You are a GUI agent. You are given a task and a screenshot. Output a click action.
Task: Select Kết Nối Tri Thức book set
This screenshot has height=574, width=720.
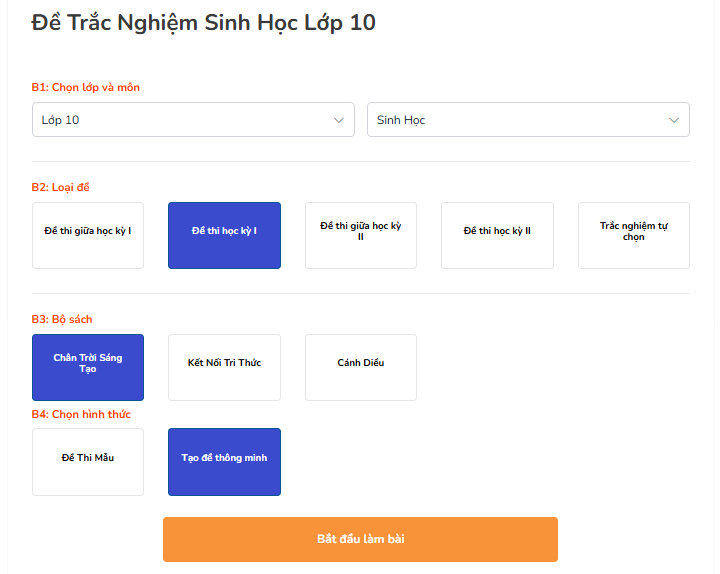tap(225, 367)
